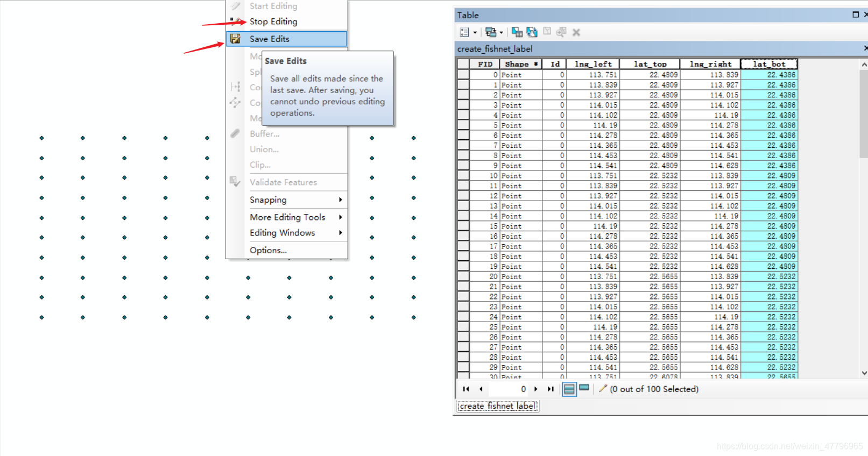Viewport: 868px width, 456px height.
Task: Click the lat_top column header
Action: [x=650, y=64]
